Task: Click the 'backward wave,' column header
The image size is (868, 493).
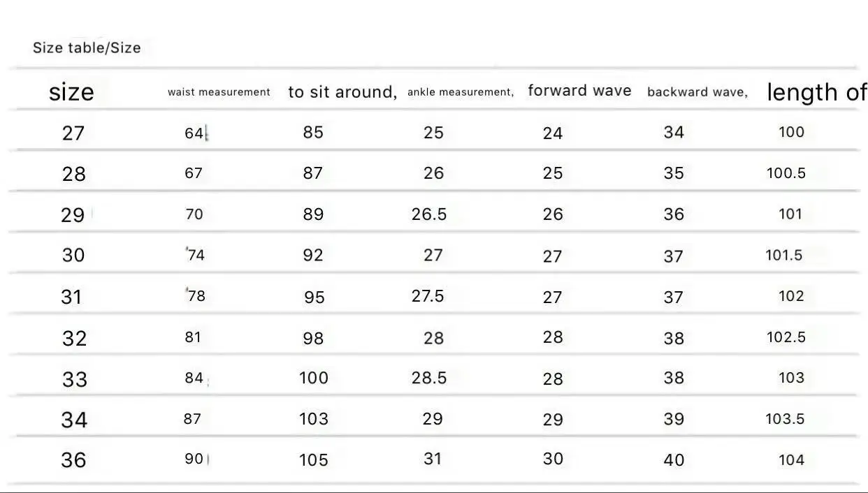Action: (697, 92)
